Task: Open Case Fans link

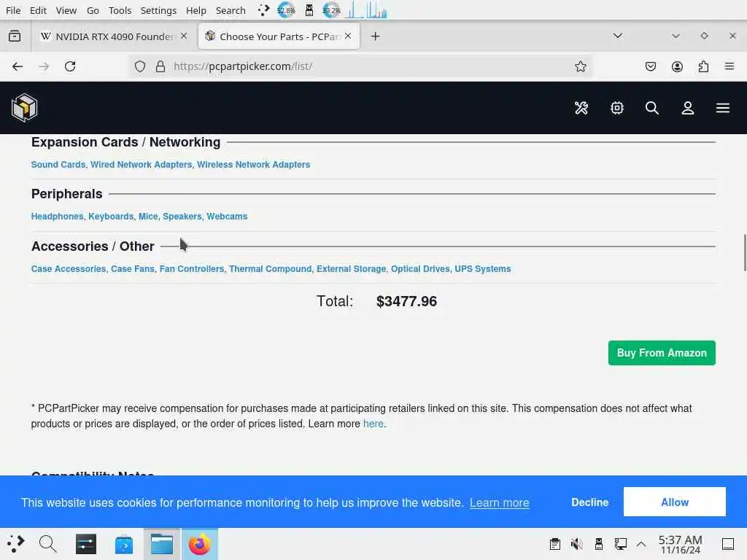Action: pos(133,269)
